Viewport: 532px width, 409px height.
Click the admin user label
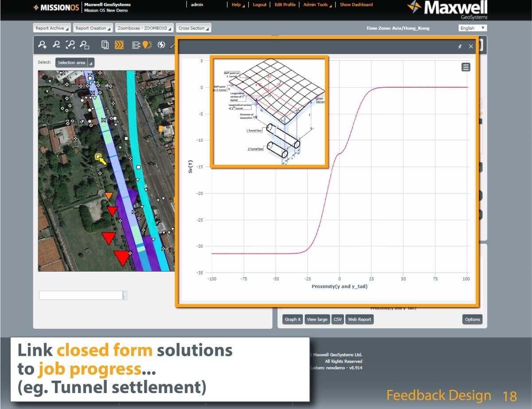pyautogui.click(x=197, y=4)
